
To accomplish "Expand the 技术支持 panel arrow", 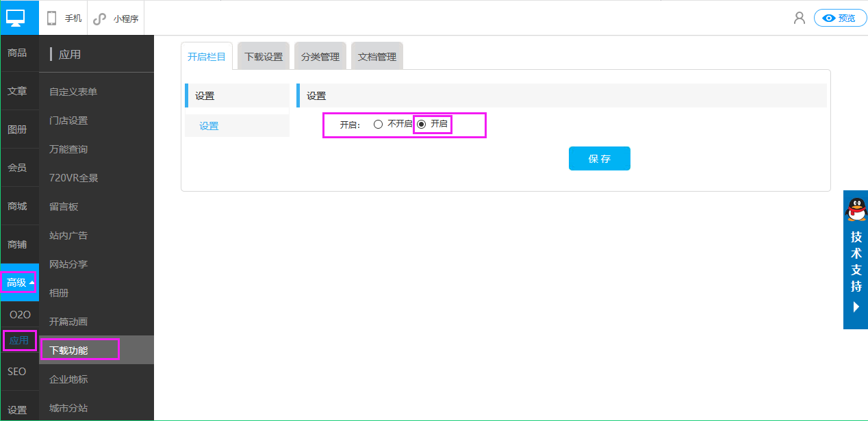I will [856, 307].
